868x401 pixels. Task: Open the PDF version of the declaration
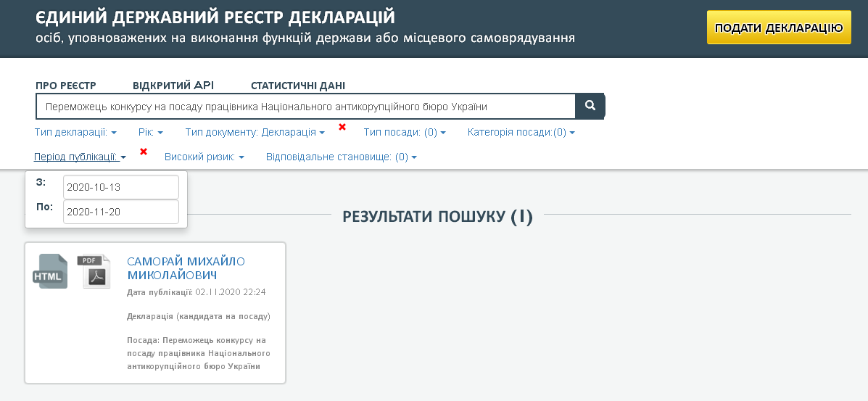(x=94, y=272)
